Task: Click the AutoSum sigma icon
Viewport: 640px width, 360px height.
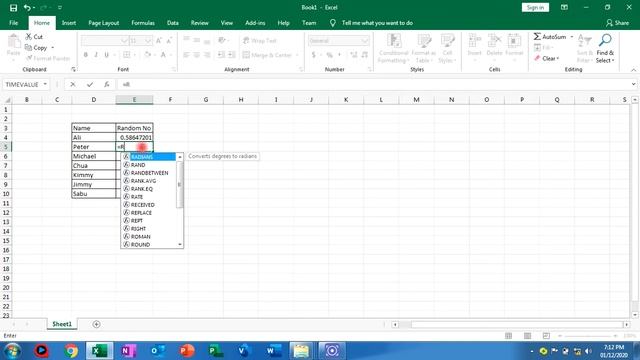Action: [537, 37]
